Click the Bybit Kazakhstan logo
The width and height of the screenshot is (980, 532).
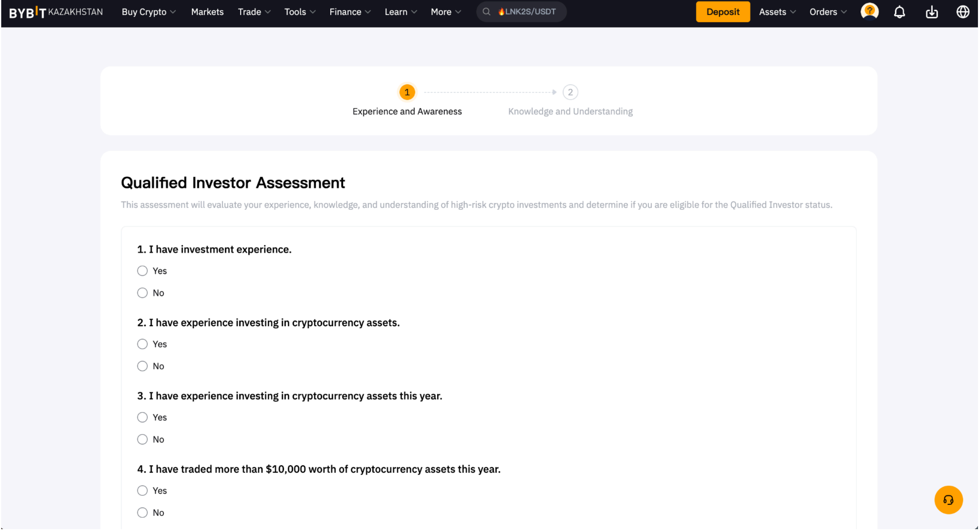coord(56,12)
